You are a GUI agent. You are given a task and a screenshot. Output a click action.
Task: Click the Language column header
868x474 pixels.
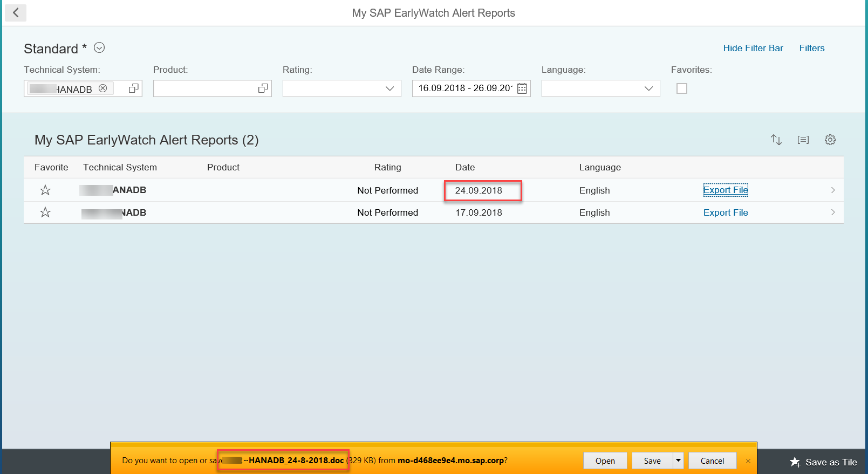[x=600, y=167]
